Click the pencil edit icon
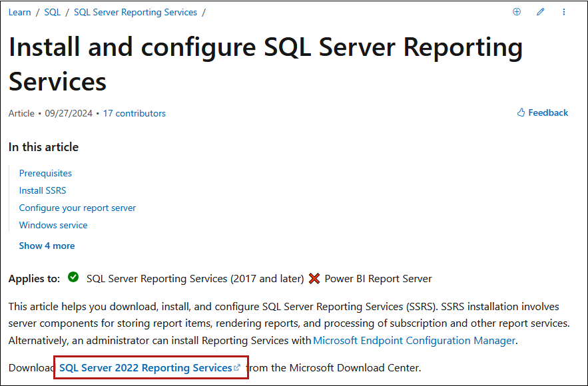The image size is (588, 386). 541,12
